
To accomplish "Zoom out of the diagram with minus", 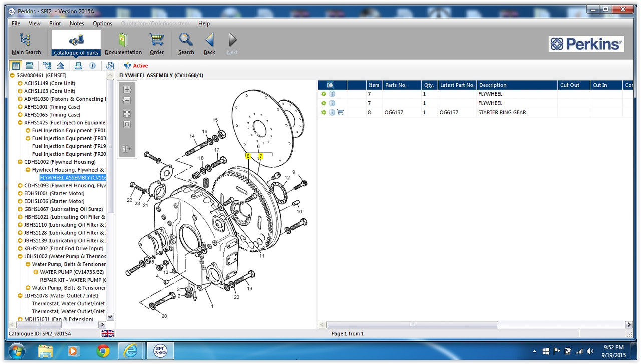I will pyautogui.click(x=127, y=100).
